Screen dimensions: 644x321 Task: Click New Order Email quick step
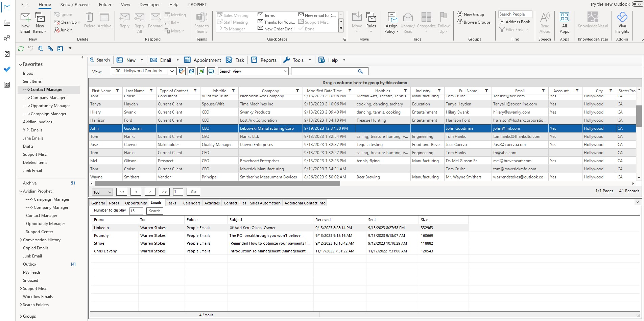[276, 29]
